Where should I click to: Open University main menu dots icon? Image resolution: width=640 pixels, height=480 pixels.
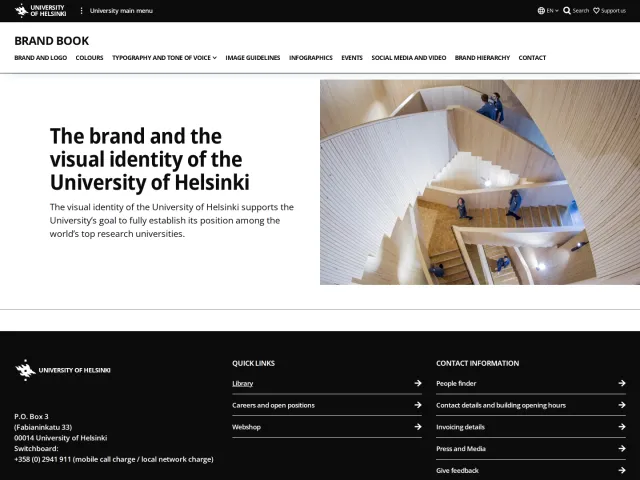coord(81,11)
